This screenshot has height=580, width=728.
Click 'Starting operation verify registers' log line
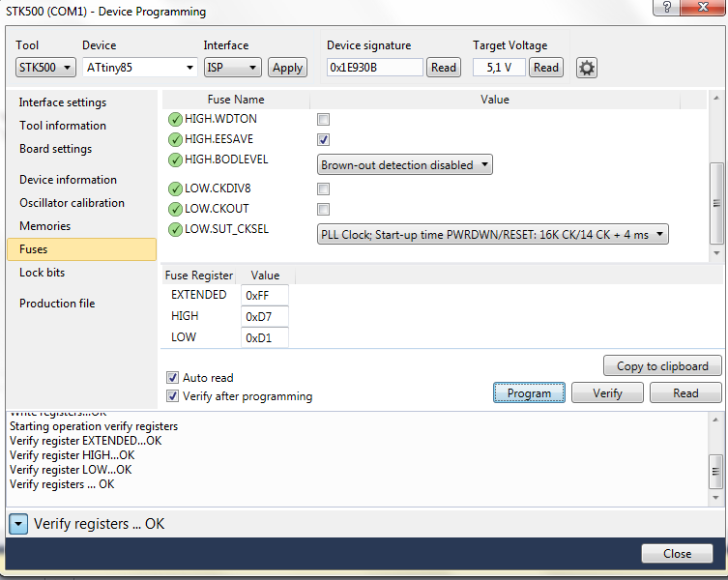[94, 426]
